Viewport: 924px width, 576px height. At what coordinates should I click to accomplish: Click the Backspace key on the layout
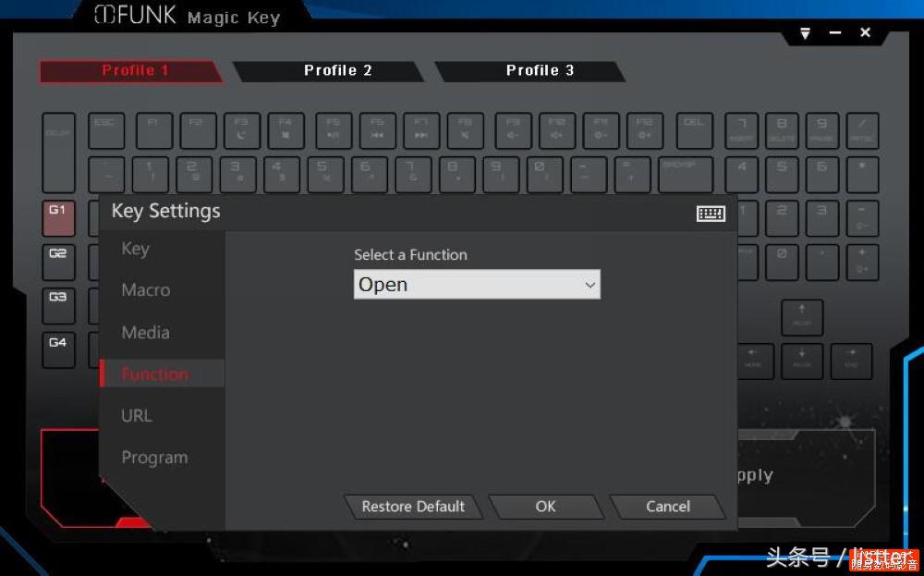pyautogui.click(x=686, y=175)
